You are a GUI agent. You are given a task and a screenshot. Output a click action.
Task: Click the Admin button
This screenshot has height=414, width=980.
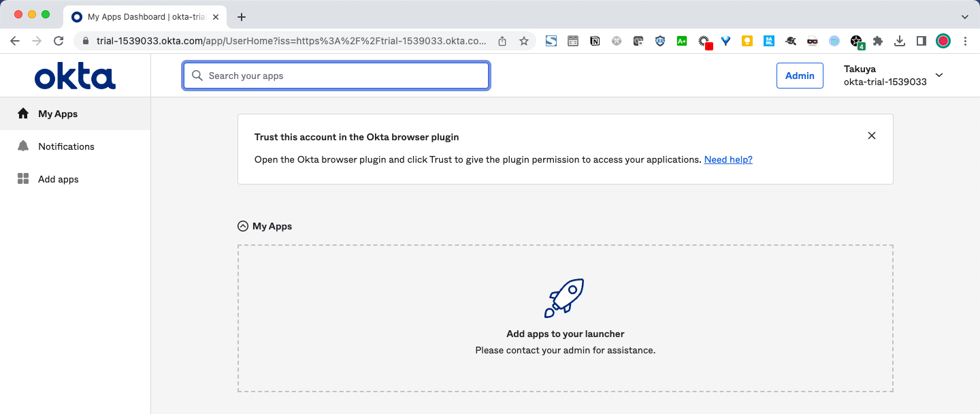800,76
